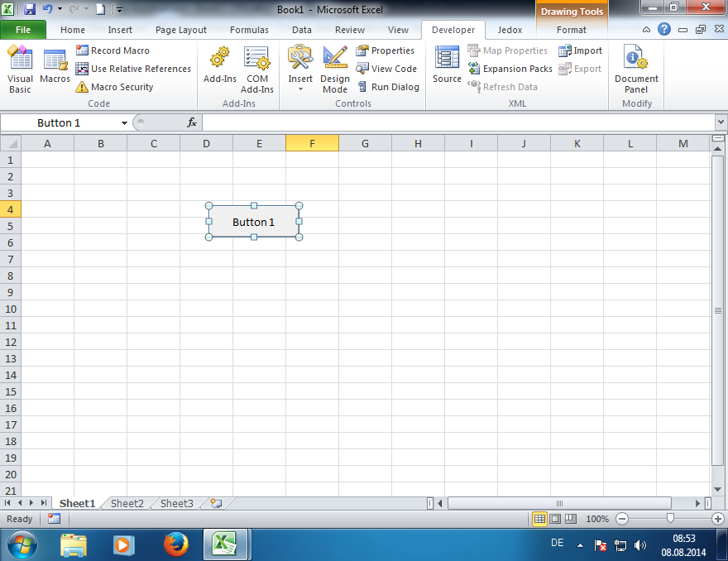Open the Page Layout tab

180,30
